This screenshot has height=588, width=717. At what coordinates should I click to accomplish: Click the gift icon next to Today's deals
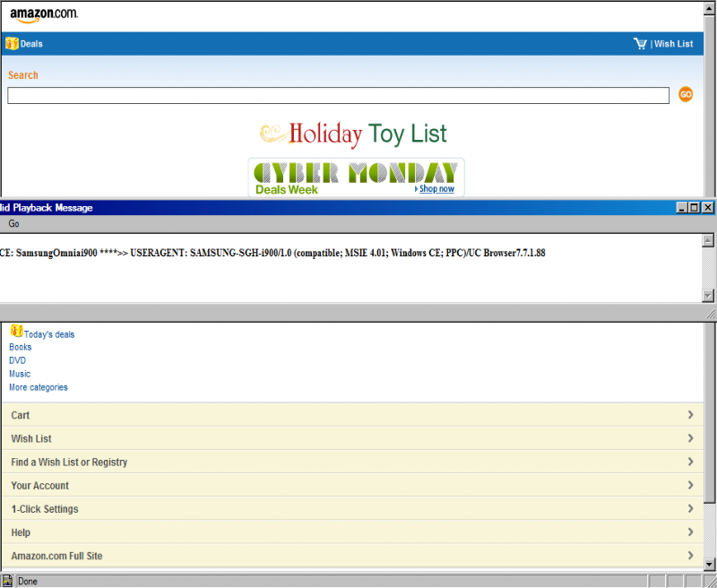pyautogui.click(x=16, y=330)
